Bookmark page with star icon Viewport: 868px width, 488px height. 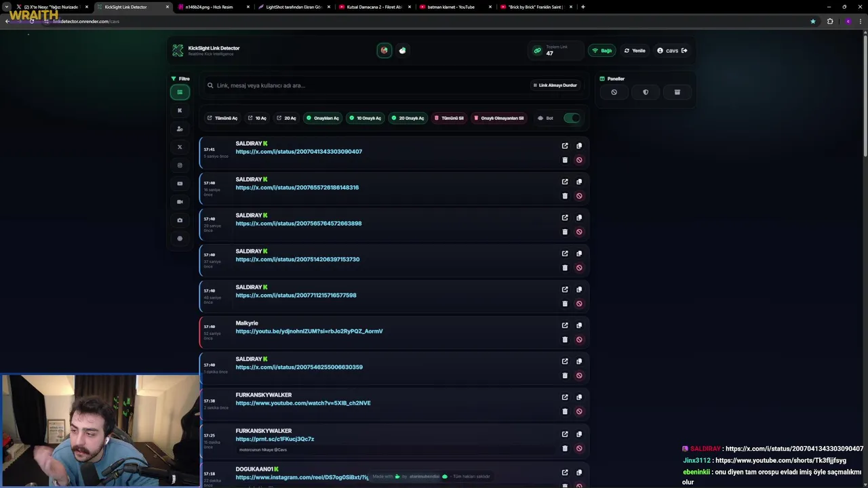click(813, 21)
